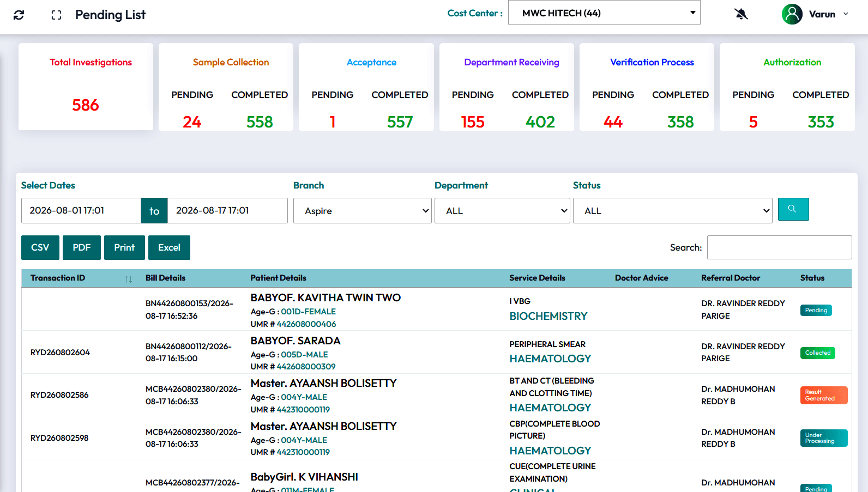
Task: Click the end date field 2026-08-17
Action: pos(227,210)
